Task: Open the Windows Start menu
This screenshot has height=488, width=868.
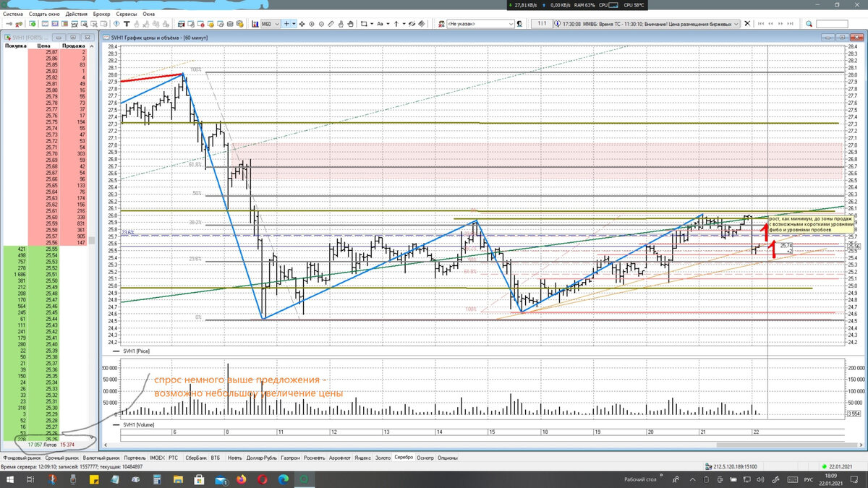Action: 10,479
